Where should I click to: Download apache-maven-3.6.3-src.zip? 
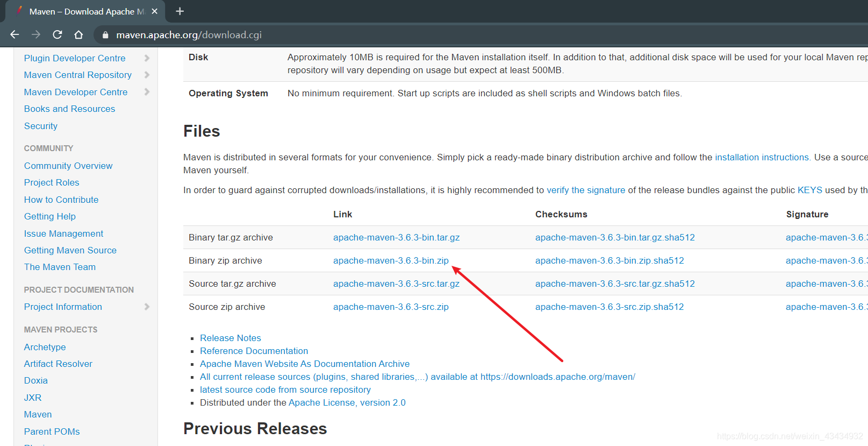click(x=391, y=307)
